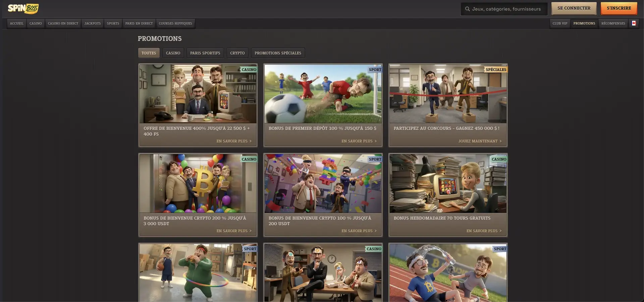644x302 pixels.
Task: Click En Savoir Plus for 3 000 USDT bonus
Action: click(x=234, y=231)
